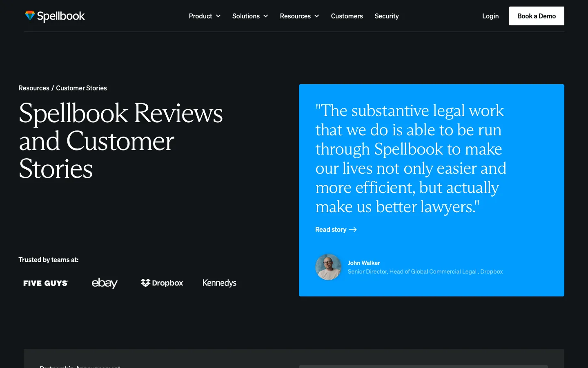Go to the Customers page
Image resolution: width=588 pixels, height=368 pixels.
tap(347, 16)
